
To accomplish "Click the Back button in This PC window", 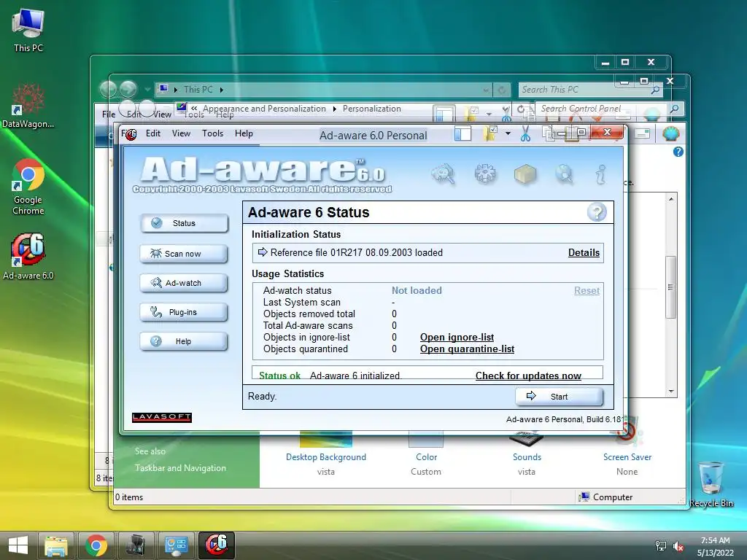I will (108, 89).
